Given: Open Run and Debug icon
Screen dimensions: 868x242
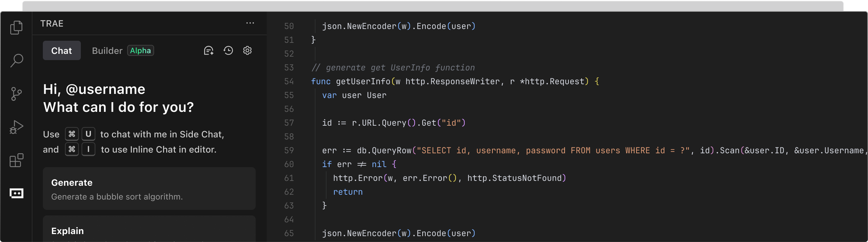Looking at the screenshot, I should 16,127.
